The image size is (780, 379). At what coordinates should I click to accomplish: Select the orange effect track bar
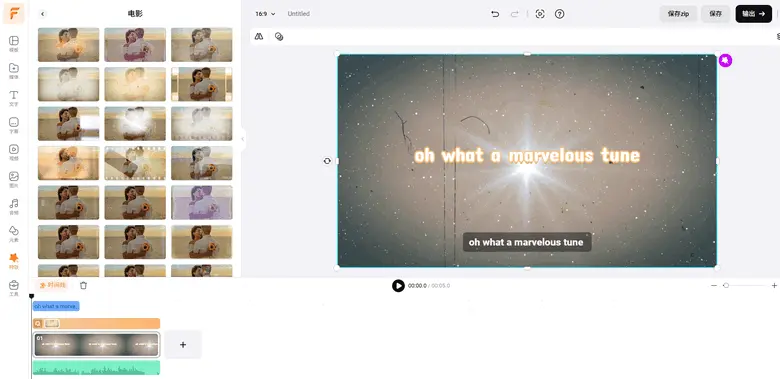click(97, 323)
